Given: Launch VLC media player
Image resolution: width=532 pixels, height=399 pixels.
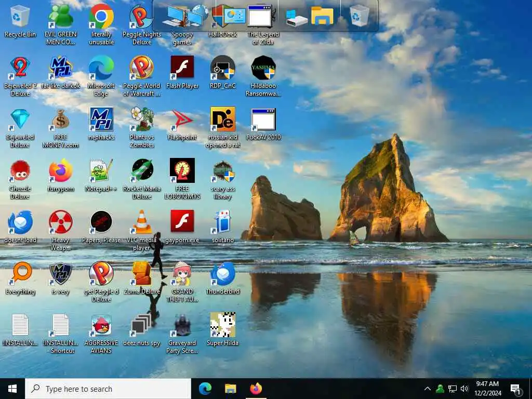Looking at the screenshot, I should [x=142, y=231].
